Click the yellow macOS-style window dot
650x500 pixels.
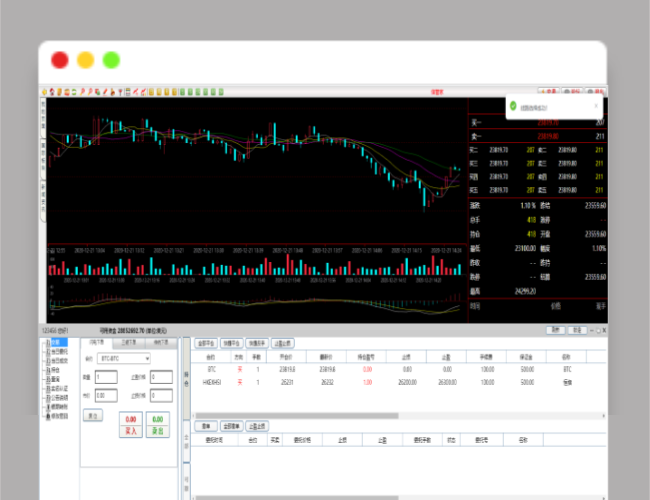tap(85, 59)
